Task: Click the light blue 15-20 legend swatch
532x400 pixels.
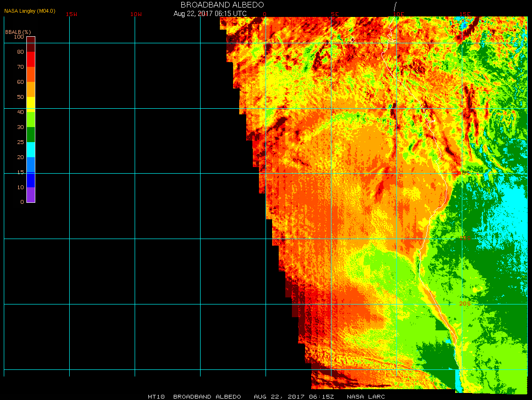Action: [31, 165]
